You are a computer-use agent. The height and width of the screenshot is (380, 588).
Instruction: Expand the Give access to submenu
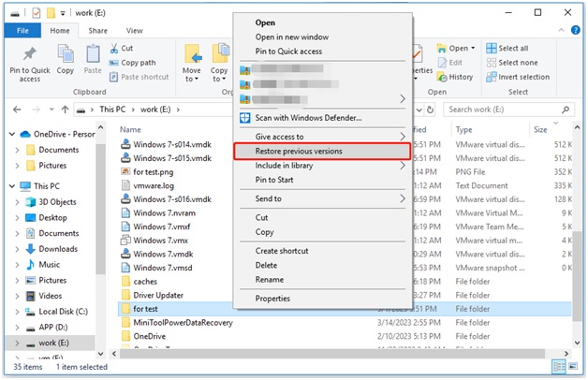pos(404,137)
